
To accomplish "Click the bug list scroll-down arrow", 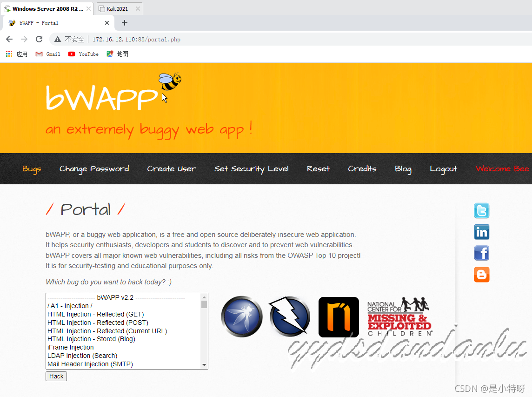I will coord(204,365).
